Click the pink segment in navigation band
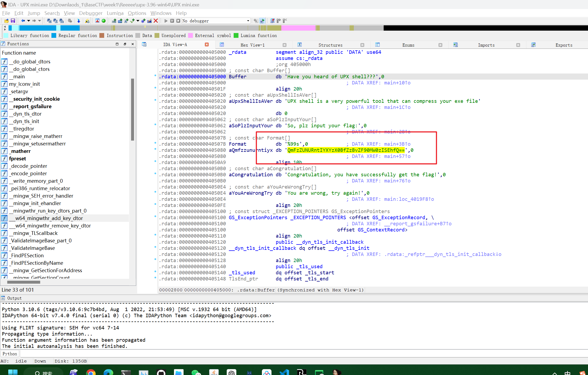The image size is (588, 375). (x=298, y=28)
